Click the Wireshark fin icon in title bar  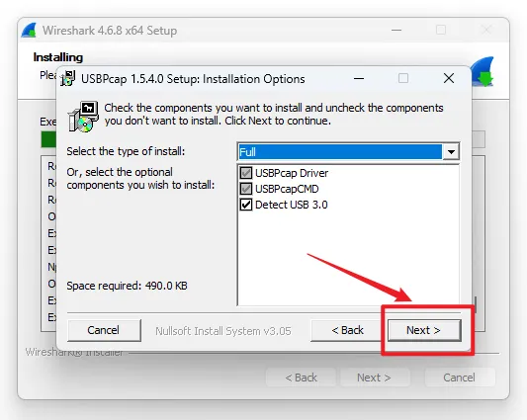[x=29, y=31]
